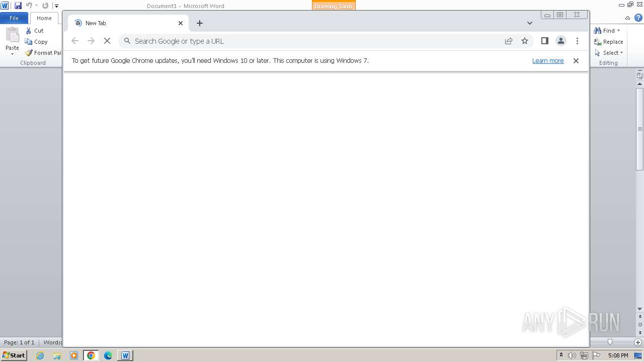644x362 pixels.
Task: Open the Learn more link
Action: pyautogui.click(x=548, y=61)
